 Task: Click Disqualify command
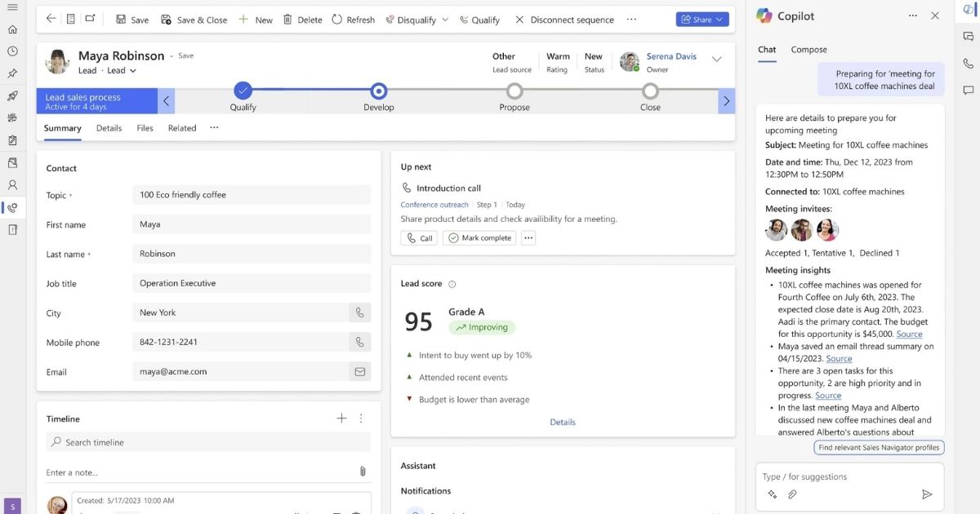point(411,20)
